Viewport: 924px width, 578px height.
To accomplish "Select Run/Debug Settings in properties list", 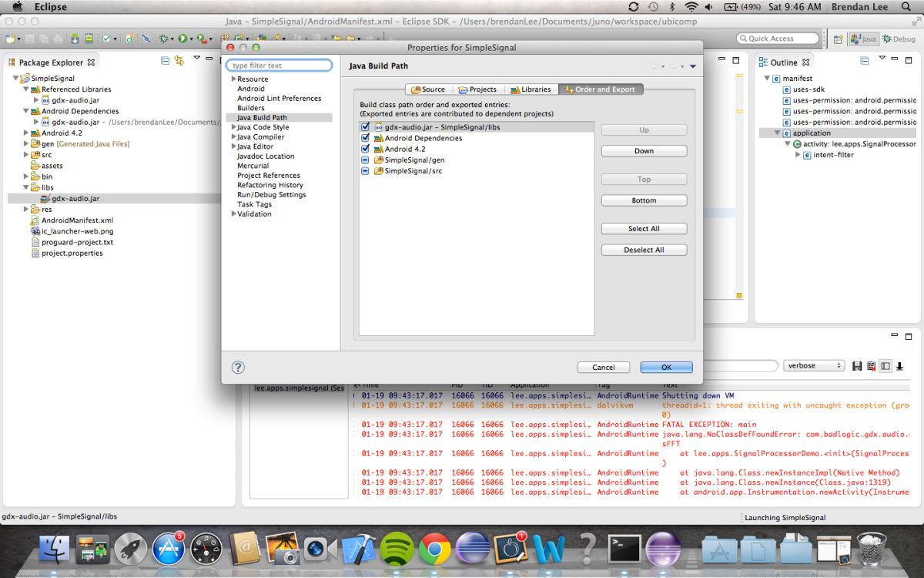I will click(x=272, y=194).
